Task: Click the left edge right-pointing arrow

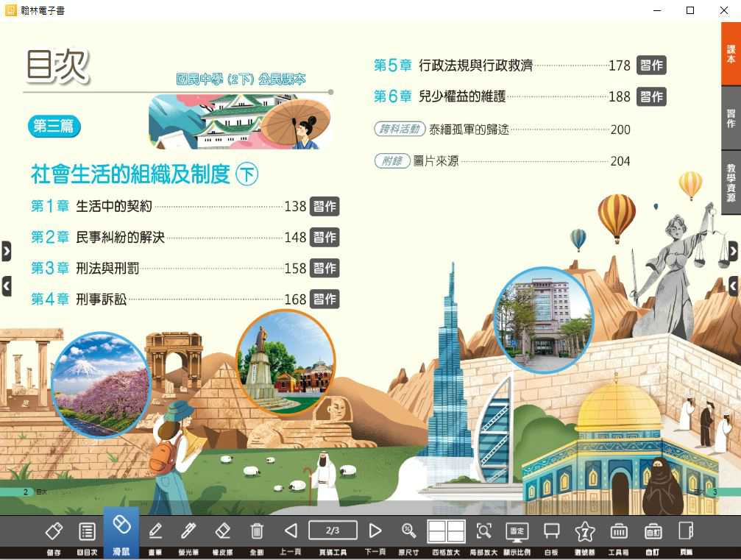Action: click(x=6, y=252)
